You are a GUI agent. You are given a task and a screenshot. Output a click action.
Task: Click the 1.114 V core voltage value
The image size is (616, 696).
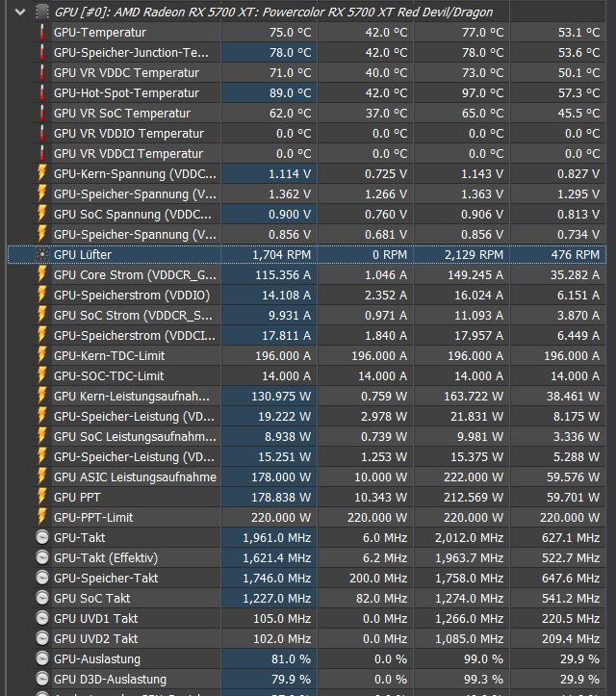point(290,173)
